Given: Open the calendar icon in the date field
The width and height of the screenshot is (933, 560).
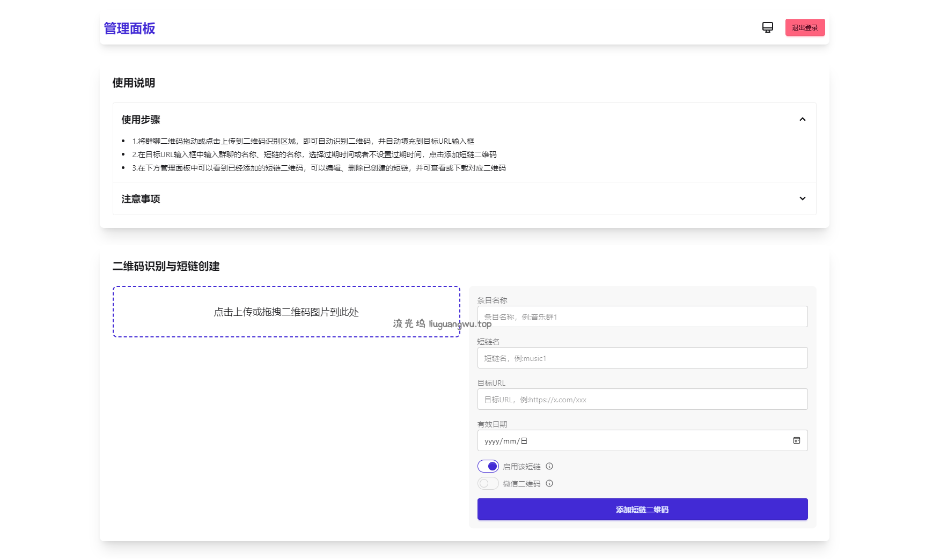Looking at the screenshot, I should tap(797, 440).
